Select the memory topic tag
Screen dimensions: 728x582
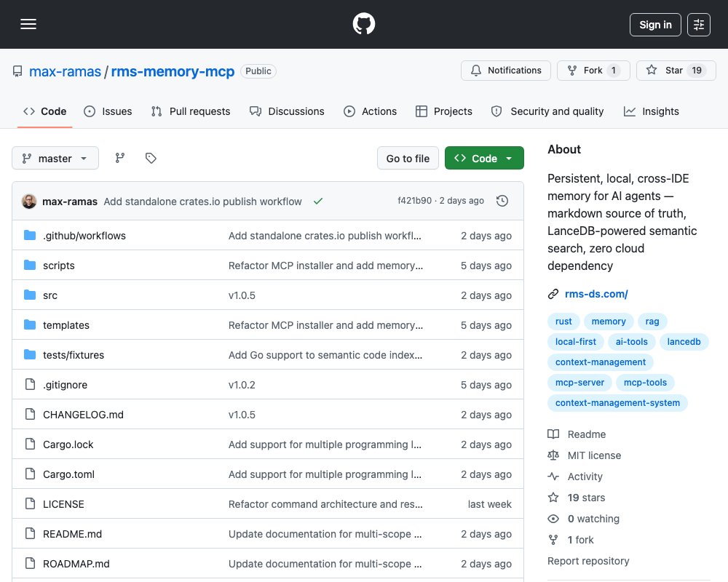(608, 321)
